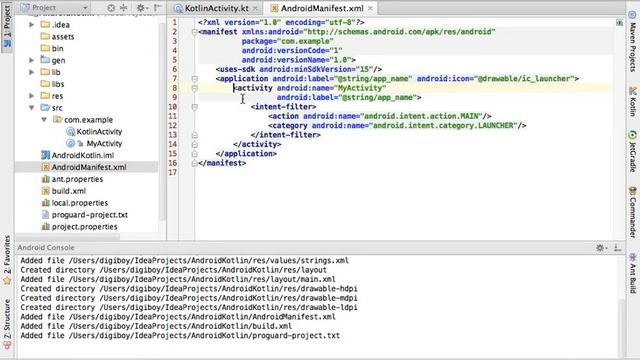
Task: Open the 1: Project tool window tab
Action: pos(7,26)
